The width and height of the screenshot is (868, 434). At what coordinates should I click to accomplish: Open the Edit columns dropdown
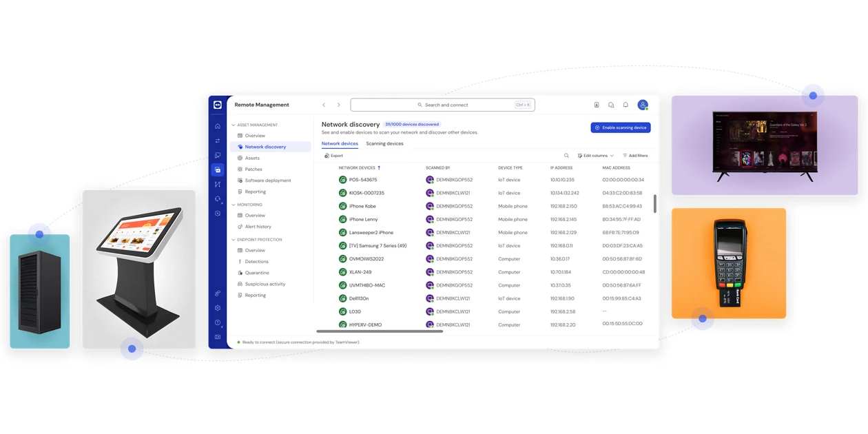pos(596,156)
